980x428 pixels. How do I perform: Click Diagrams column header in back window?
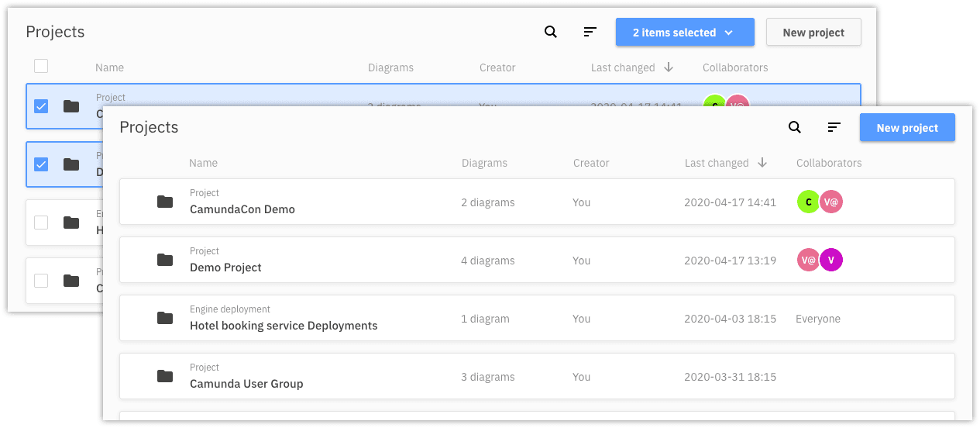click(390, 67)
